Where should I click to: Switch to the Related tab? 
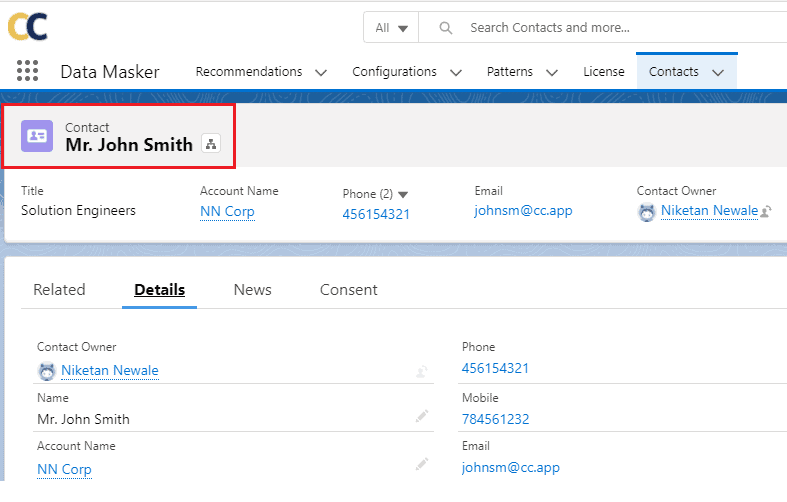click(x=59, y=290)
